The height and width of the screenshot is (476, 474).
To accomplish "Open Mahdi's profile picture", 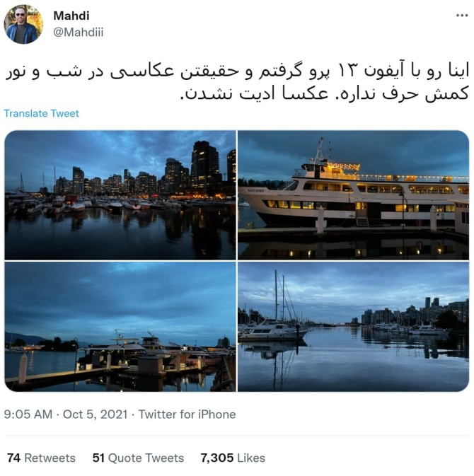I will coord(23,24).
